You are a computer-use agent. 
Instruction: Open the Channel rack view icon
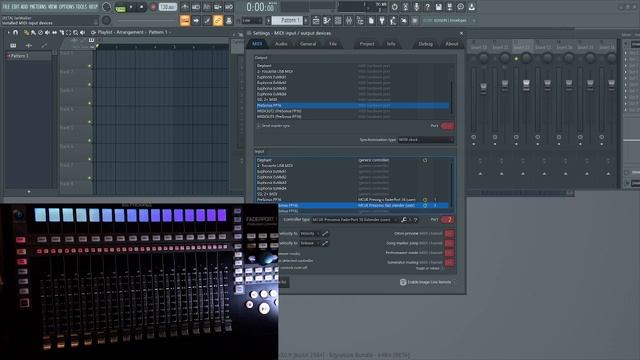[338, 20]
